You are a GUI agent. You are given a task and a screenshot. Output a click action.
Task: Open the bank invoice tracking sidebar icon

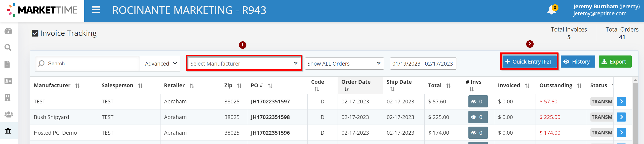point(8,131)
